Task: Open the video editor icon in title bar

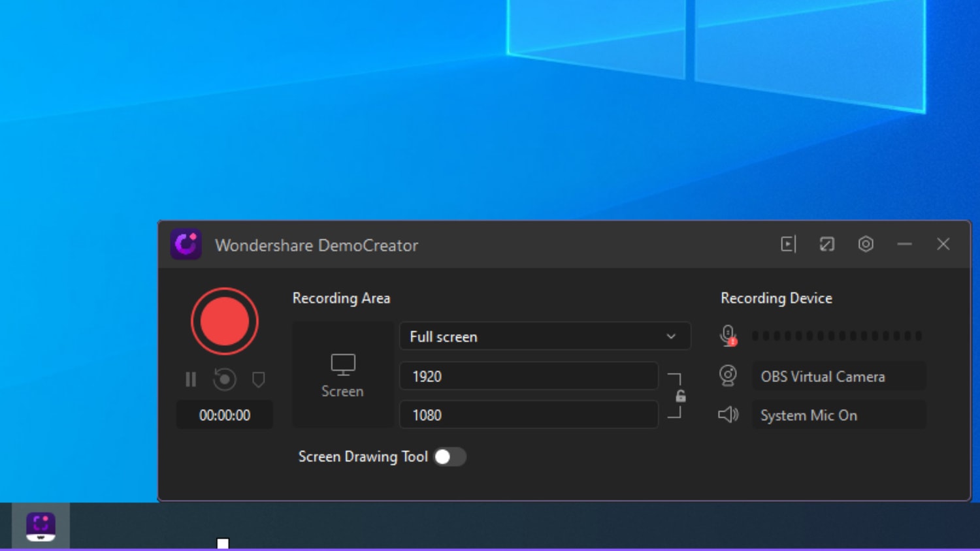Action: (x=789, y=244)
